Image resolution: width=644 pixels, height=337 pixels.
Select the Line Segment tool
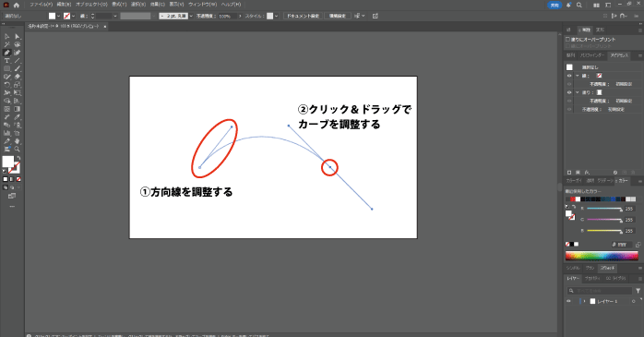18,61
